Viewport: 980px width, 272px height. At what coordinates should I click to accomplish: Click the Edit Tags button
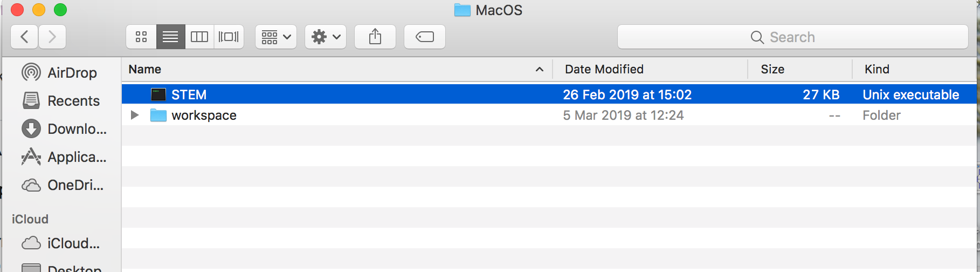coord(425,37)
